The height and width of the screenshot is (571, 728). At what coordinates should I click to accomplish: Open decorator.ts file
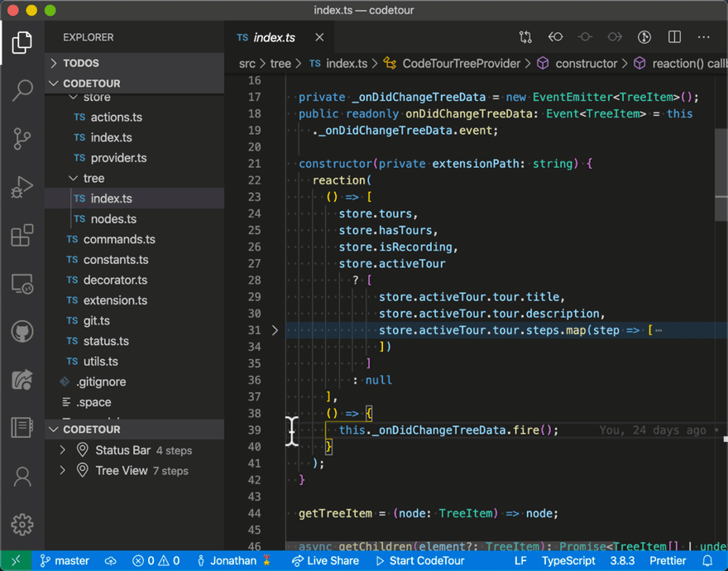click(x=135, y=281)
